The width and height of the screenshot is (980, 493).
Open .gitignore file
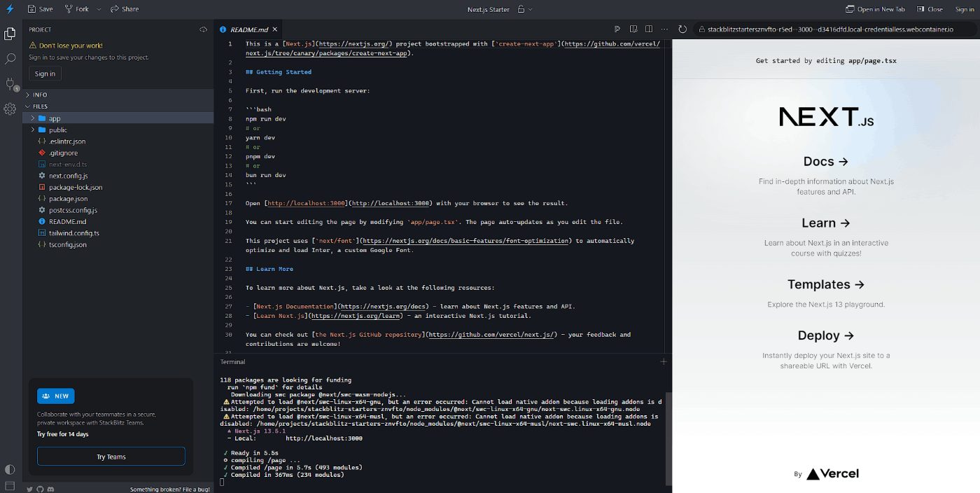(x=118, y=153)
